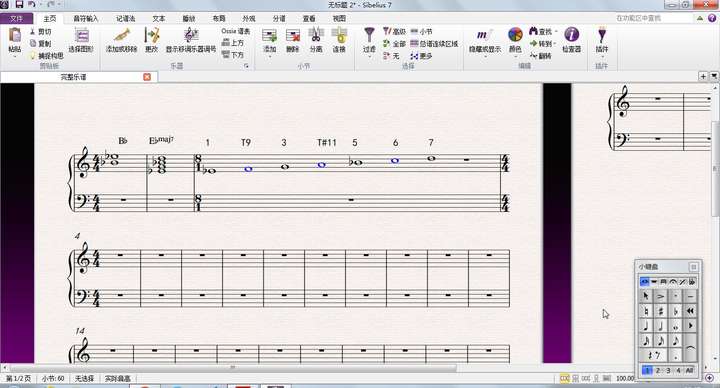Click the tenuto dash keypad button

(690, 296)
